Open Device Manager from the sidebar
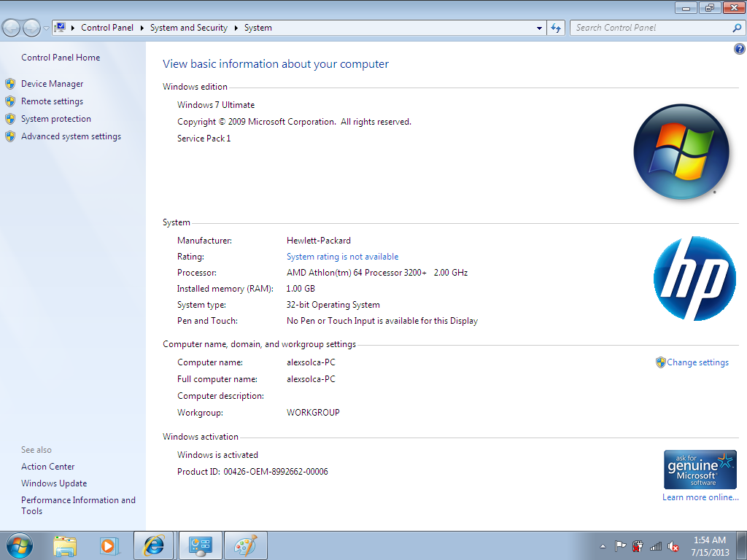 tap(52, 84)
